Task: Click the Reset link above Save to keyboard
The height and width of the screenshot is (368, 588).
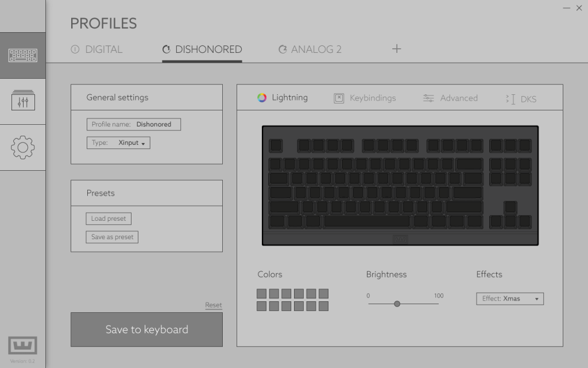Action: pos(214,305)
